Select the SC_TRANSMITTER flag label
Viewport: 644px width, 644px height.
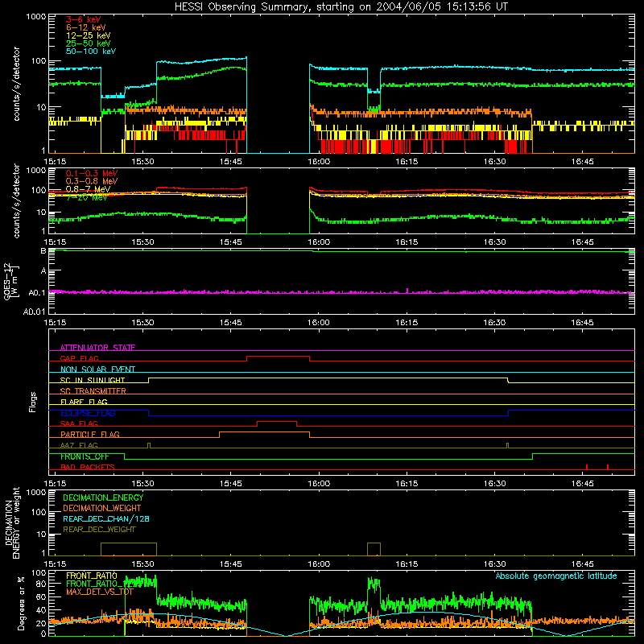tap(93, 390)
